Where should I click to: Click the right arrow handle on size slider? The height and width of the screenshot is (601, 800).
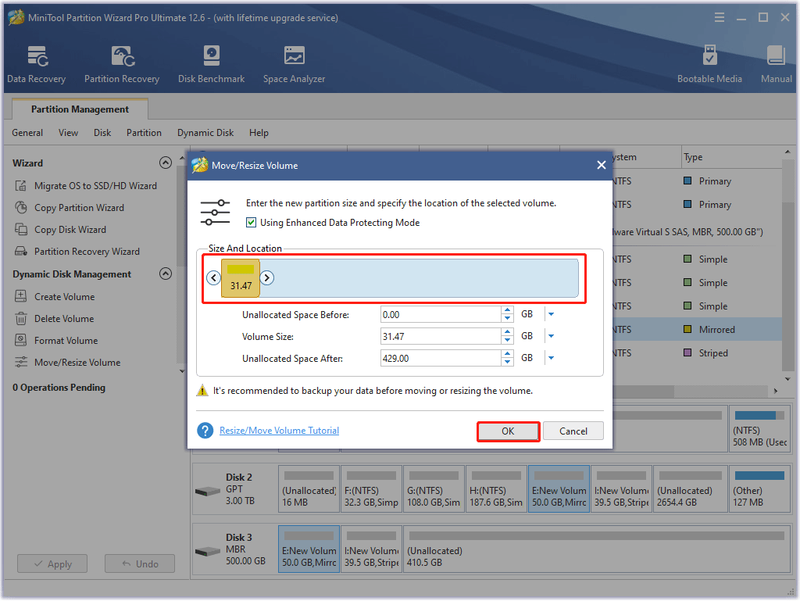(x=267, y=278)
